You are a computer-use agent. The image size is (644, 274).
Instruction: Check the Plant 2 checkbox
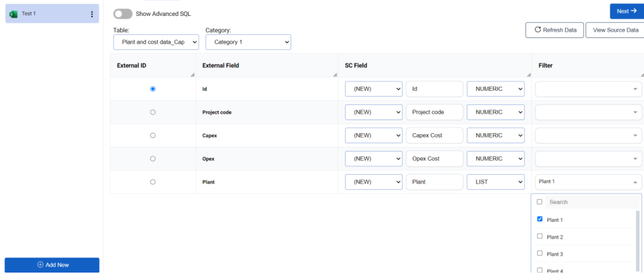click(x=539, y=236)
